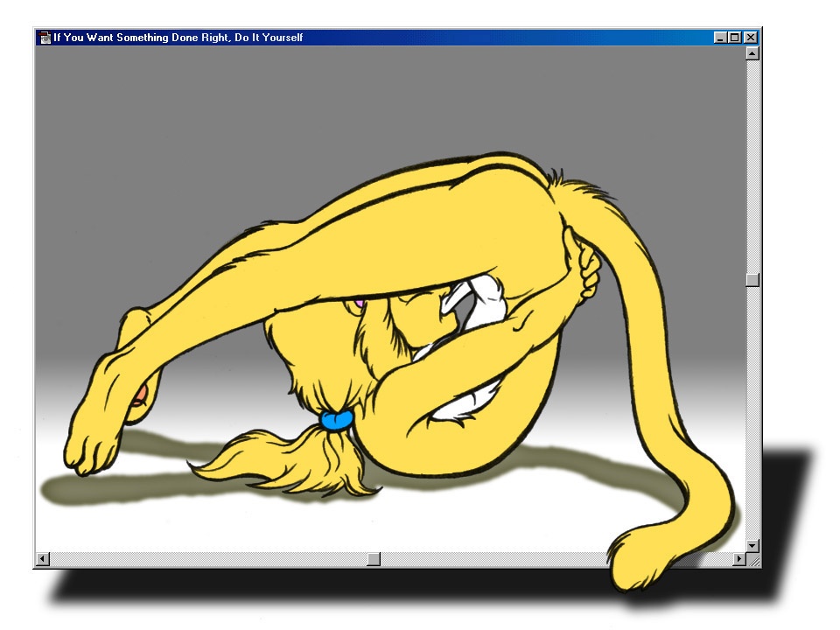Click the title bar text to focus window
The width and height of the screenshot is (840, 630).
pos(178,38)
